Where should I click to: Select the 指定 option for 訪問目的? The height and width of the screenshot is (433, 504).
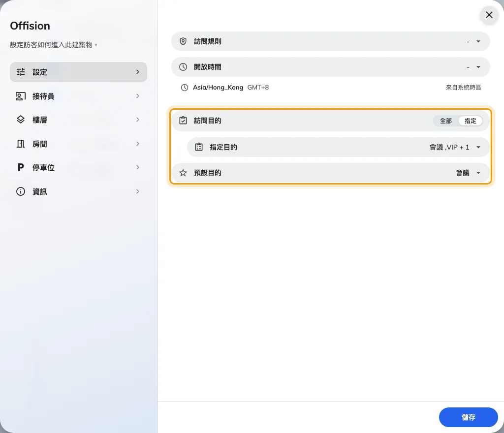tap(470, 121)
